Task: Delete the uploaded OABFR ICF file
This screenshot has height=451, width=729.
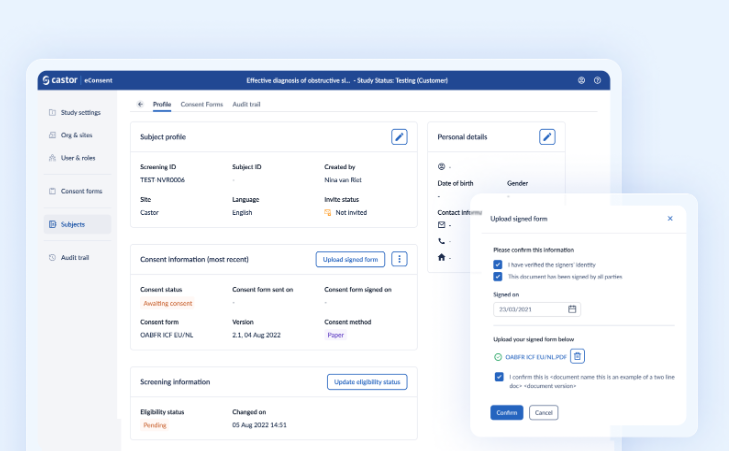Action: [x=578, y=356]
